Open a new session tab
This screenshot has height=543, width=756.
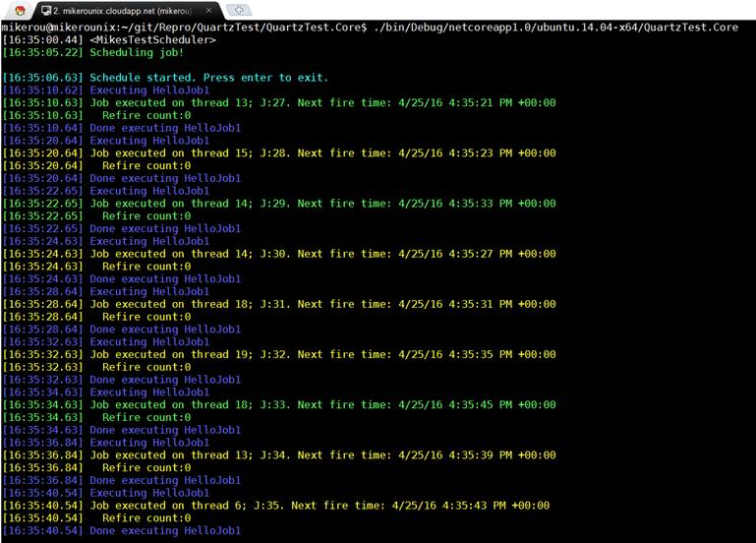[x=239, y=10]
